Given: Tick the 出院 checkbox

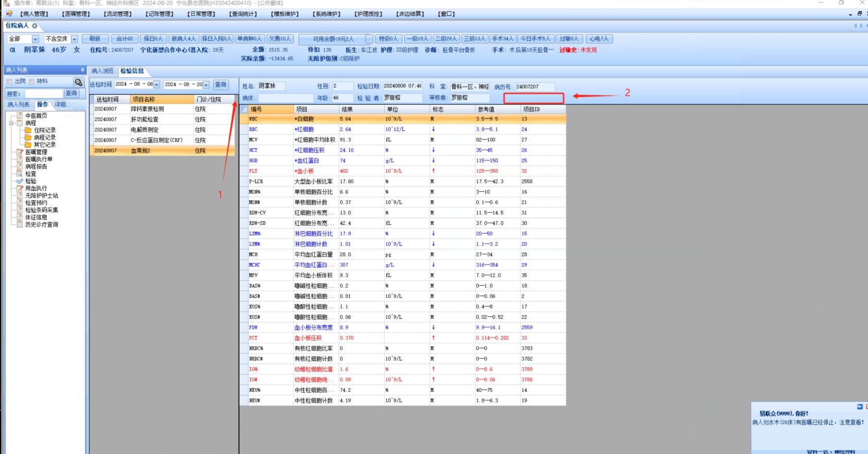Looking at the screenshot, I should coord(10,81).
